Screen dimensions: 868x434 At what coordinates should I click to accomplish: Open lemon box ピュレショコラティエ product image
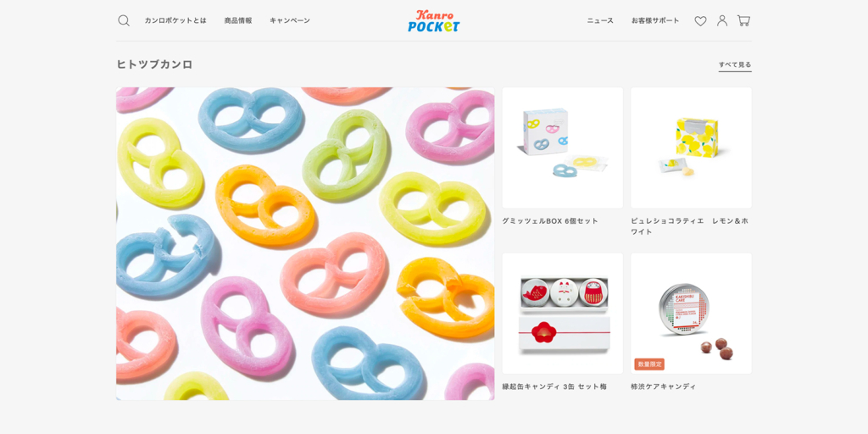click(x=691, y=147)
